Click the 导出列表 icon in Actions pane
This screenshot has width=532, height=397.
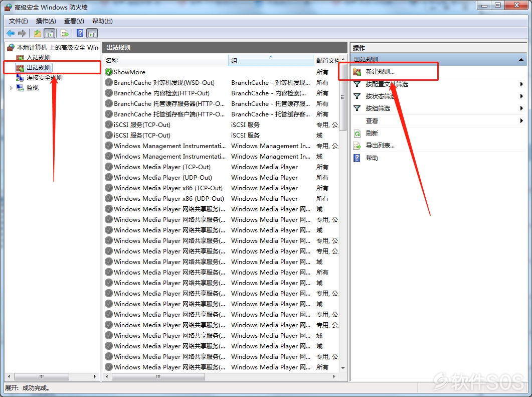coord(357,146)
